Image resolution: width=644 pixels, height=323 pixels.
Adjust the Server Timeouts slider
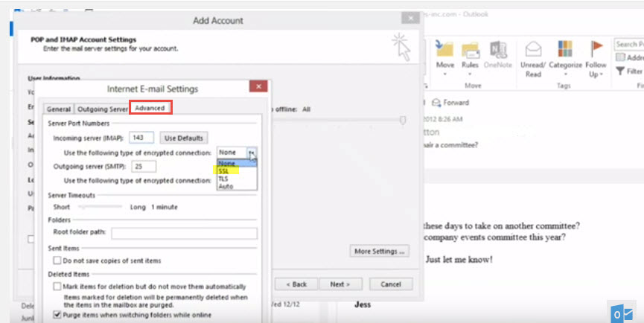[x=100, y=207]
